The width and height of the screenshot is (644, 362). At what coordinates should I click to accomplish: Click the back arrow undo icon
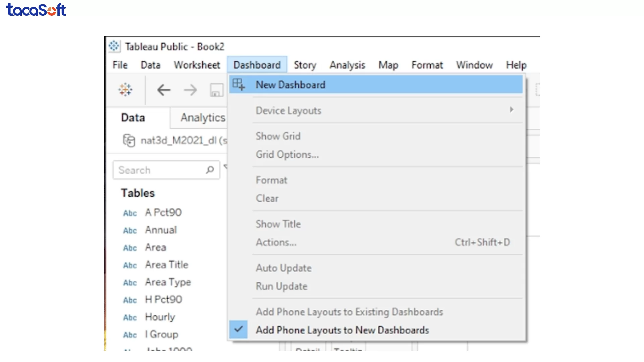(x=164, y=90)
